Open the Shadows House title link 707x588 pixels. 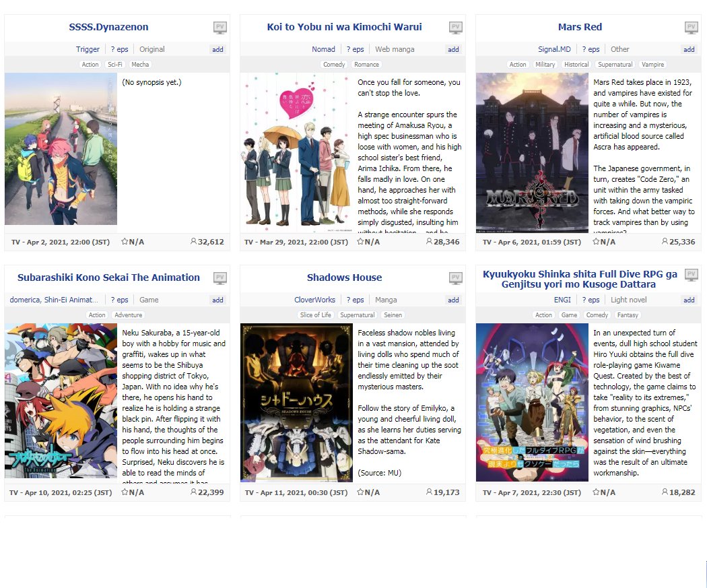[x=345, y=277]
